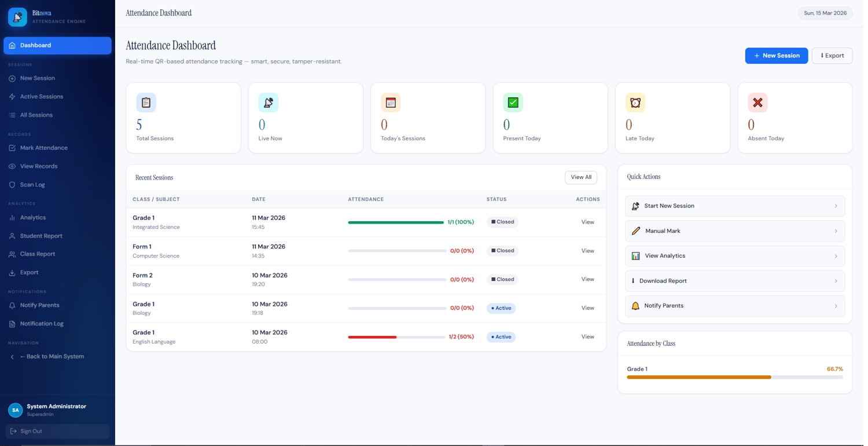Click the Dashboard home icon in the sidebar

(12, 45)
